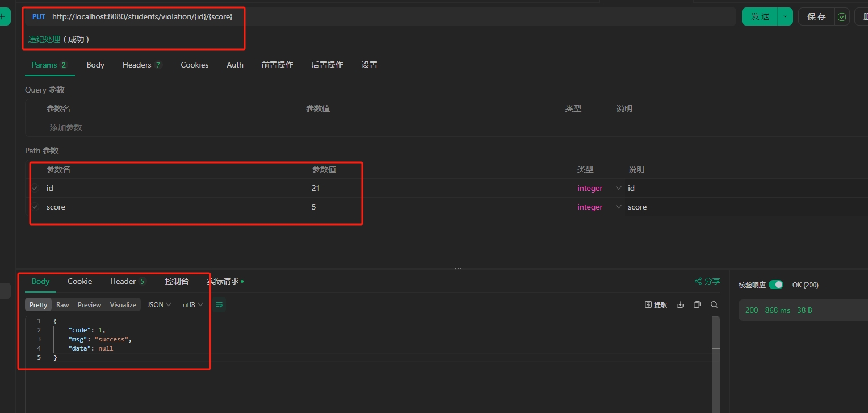Select the Raw response view
The height and width of the screenshot is (413, 868).
(x=62, y=305)
